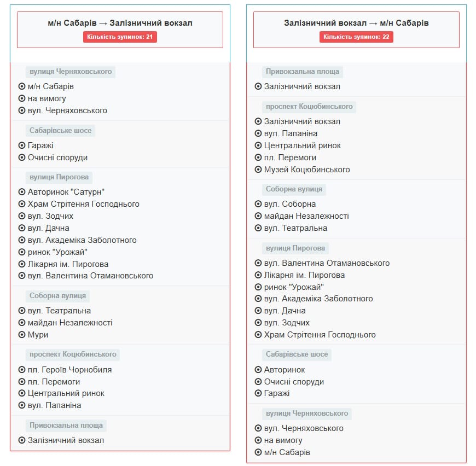This screenshot has width=476, height=466.
Task: Click the stop icon next to вул. Соборна
Action: 258,204
